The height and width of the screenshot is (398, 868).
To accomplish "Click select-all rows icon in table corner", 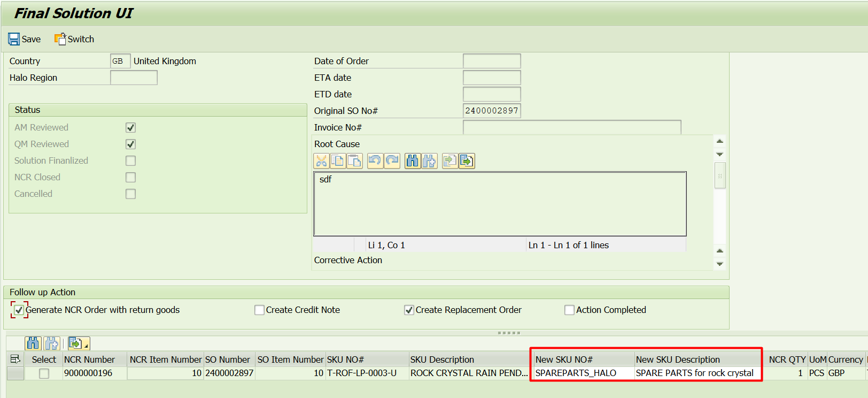I will tap(15, 359).
